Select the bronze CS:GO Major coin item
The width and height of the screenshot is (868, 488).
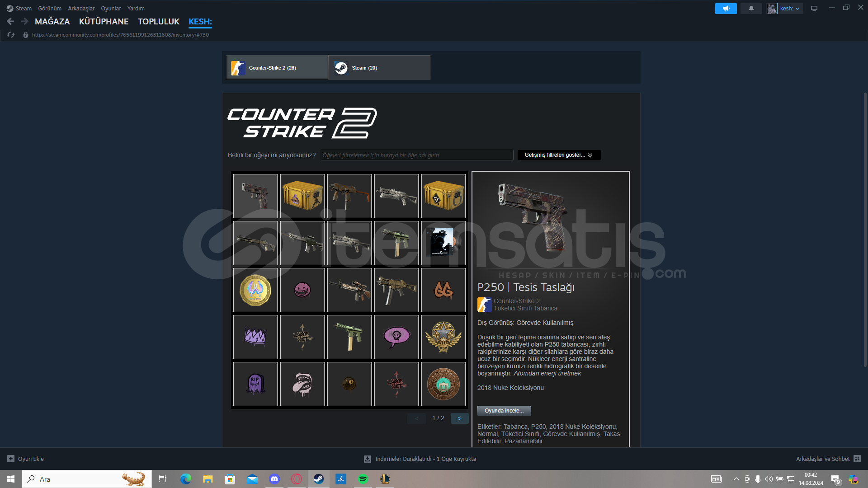(x=443, y=384)
